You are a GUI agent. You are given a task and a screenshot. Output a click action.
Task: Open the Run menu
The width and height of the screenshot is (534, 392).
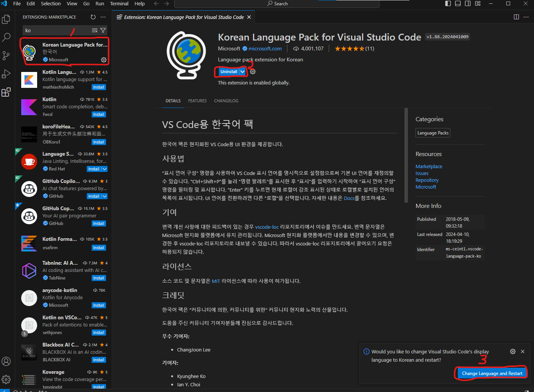click(100, 3)
